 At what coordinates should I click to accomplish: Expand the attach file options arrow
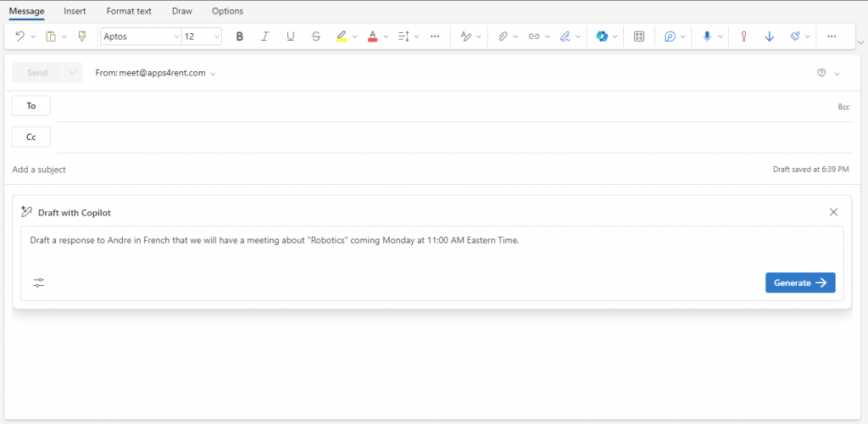click(516, 36)
